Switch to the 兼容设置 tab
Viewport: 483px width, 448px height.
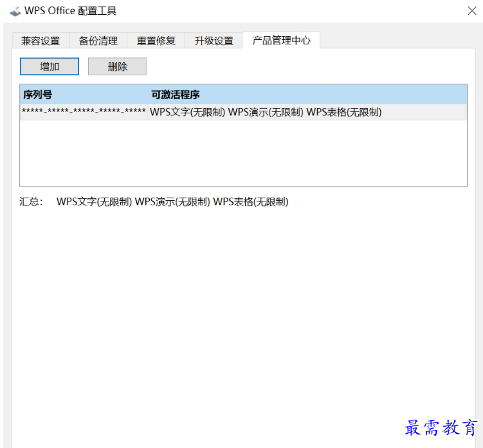tap(41, 41)
